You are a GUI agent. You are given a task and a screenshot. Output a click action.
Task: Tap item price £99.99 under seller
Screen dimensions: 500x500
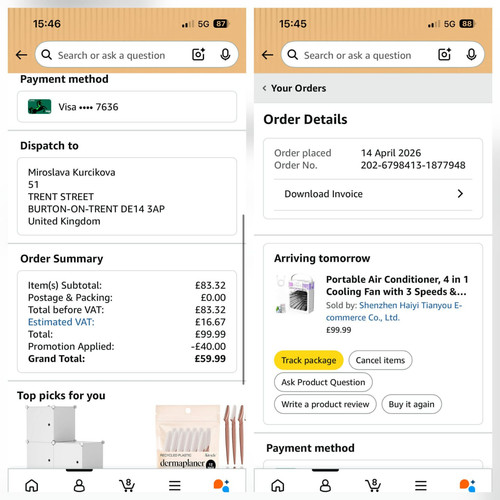pos(339,330)
